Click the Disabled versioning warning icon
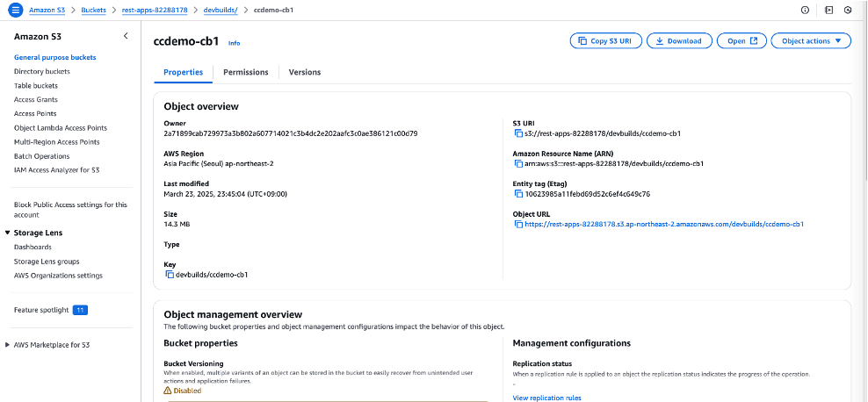Screen dimensions: 868x402 [x=169, y=391]
